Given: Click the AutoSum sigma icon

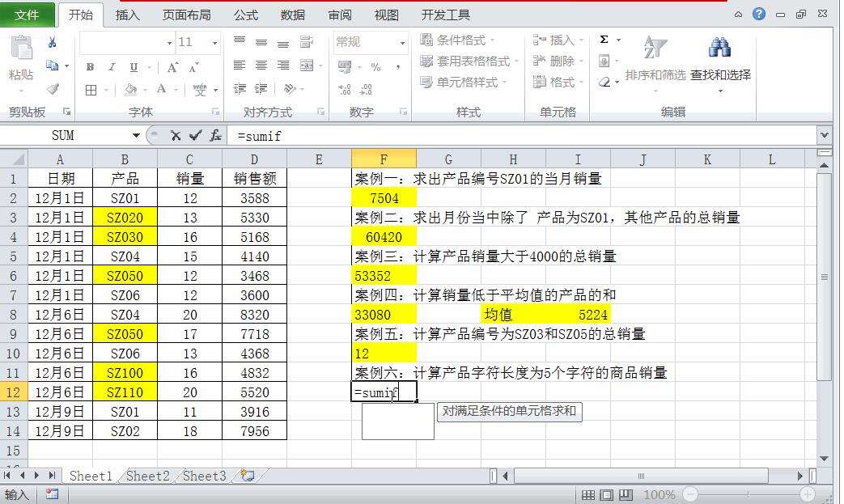Looking at the screenshot, I should click(604, 40).
